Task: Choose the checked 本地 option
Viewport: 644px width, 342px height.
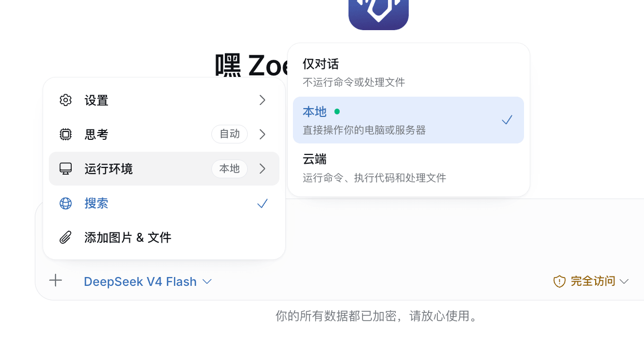Action: [x=408, y=120]
